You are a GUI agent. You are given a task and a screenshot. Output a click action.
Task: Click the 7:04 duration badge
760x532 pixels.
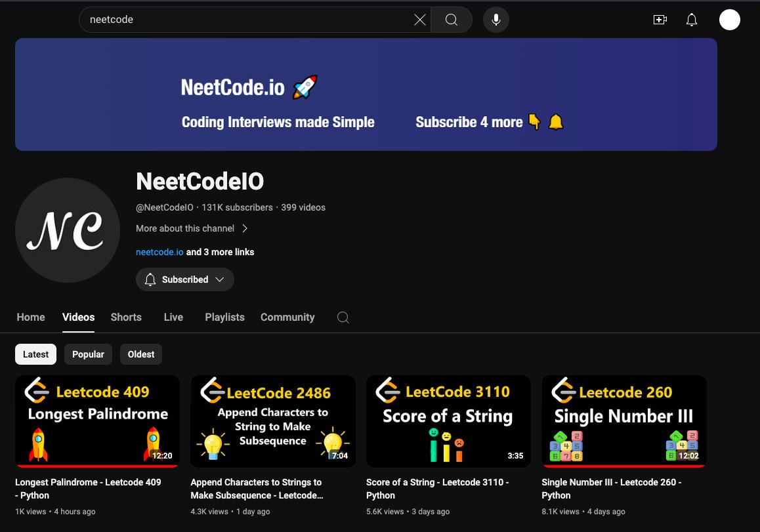click(x=340, y=456)
